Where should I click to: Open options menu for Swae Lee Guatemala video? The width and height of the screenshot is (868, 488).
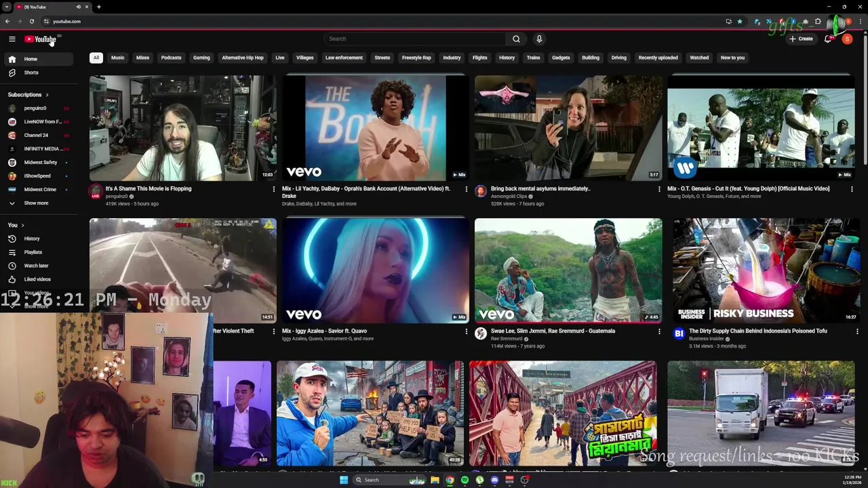(658, 331)
